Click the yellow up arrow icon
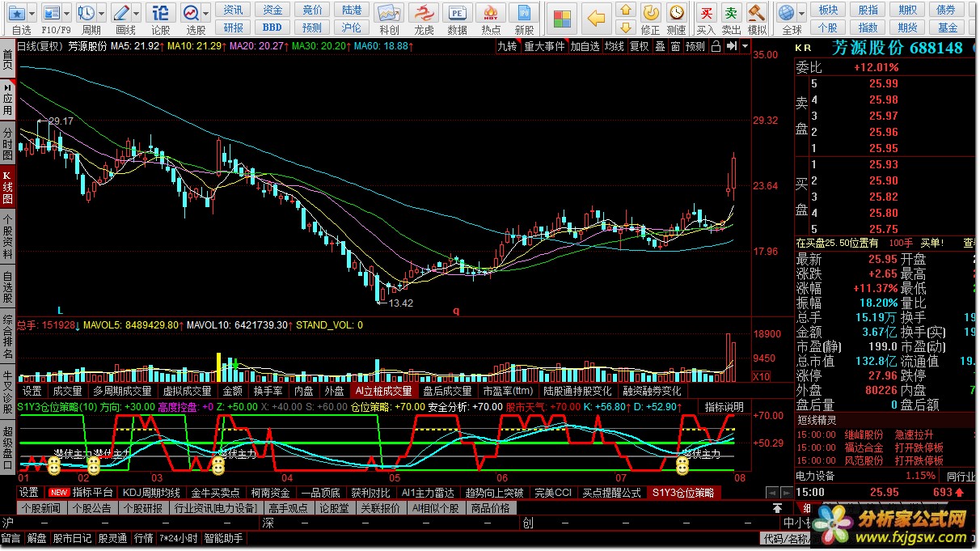This screenshot has width=980, height=551. [624, 11]
